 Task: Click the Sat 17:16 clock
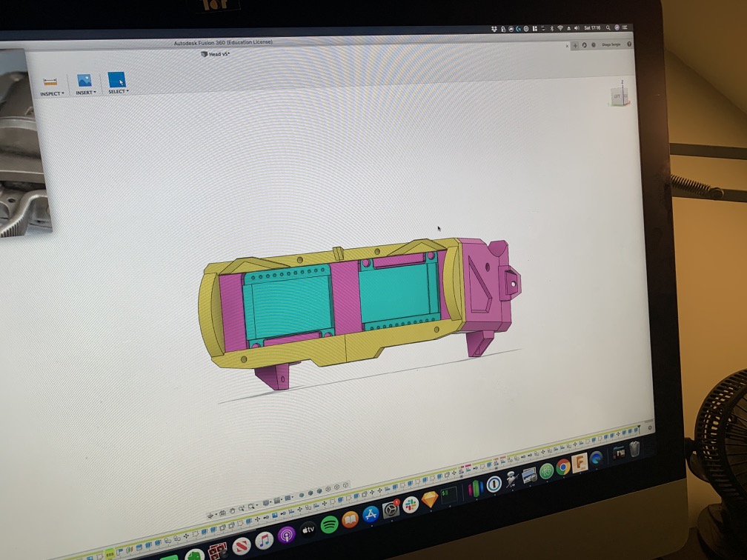592,28
